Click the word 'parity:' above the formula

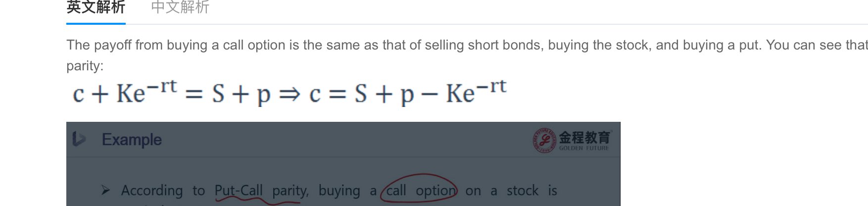tap(85, 65)
